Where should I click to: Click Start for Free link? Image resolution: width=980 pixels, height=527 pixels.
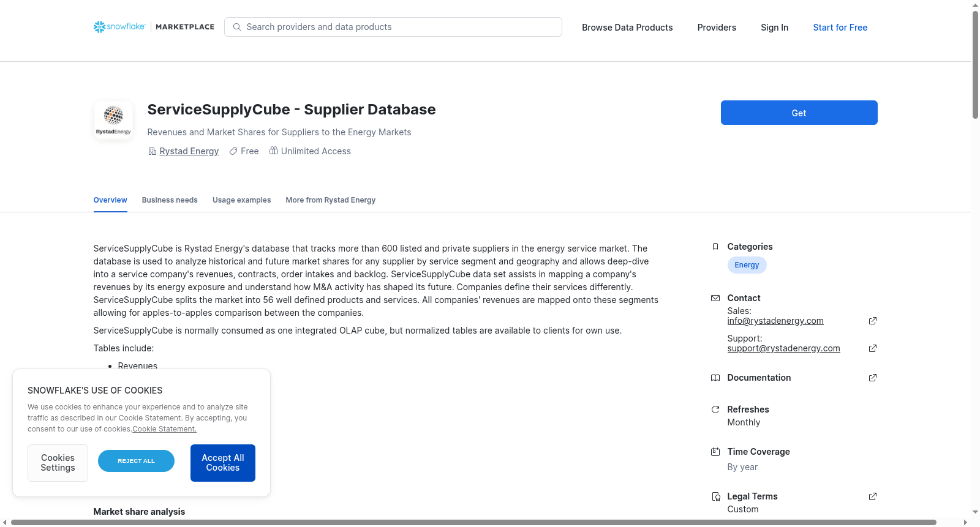click(840, 28)
